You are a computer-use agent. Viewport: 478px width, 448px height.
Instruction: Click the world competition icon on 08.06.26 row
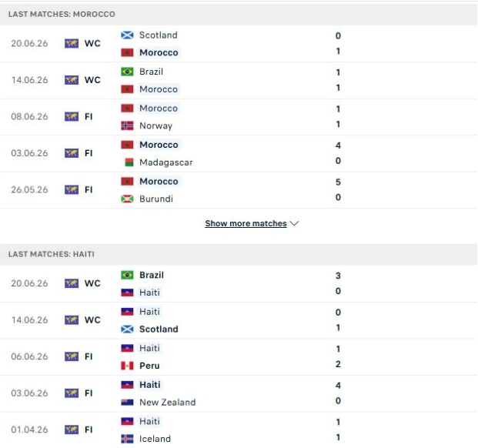72,117
